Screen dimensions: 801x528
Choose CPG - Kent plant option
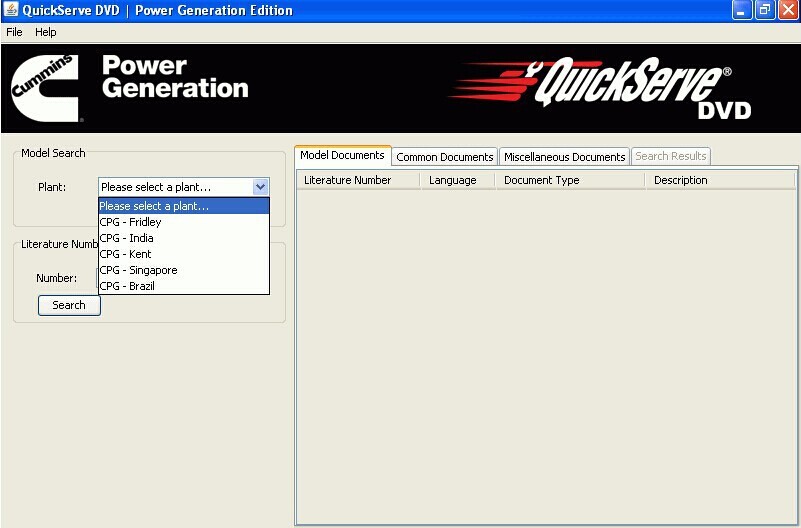tap(184, 254)
